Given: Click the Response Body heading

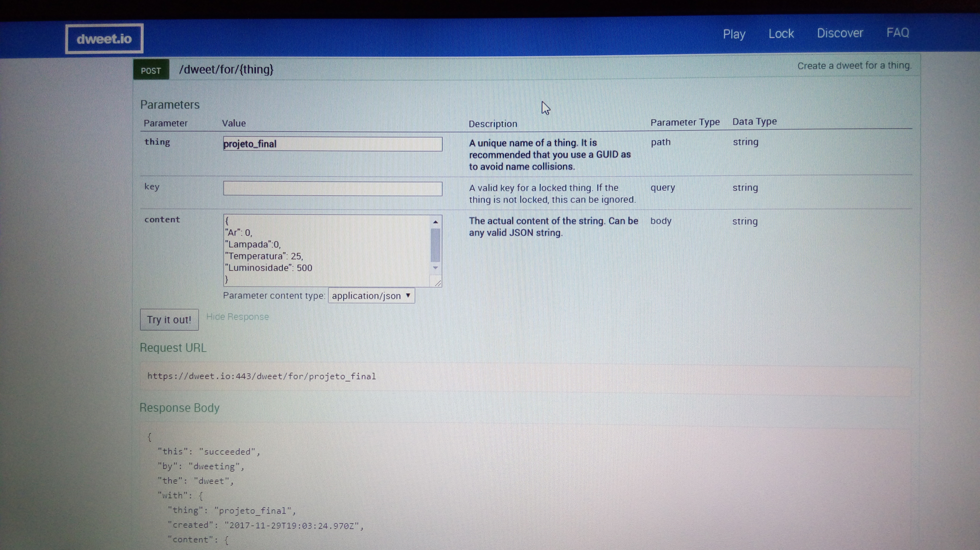Looking at the screenshot, I should (179, 408).
